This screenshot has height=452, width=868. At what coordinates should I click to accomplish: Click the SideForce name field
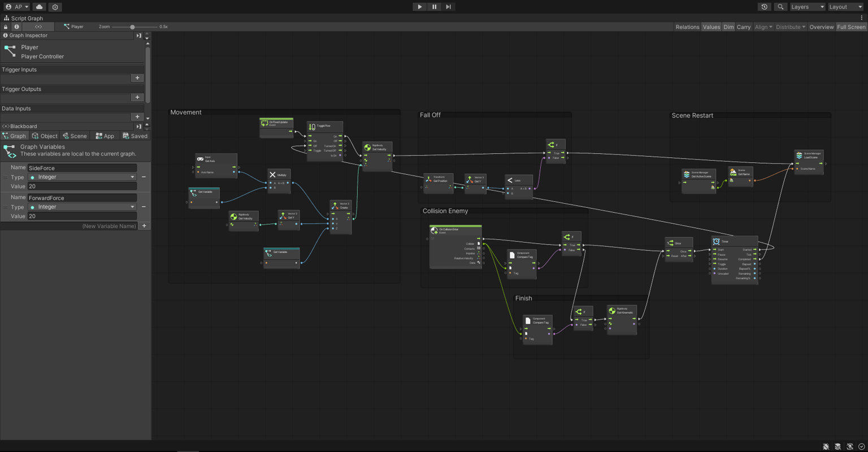[x=82, y=168]
